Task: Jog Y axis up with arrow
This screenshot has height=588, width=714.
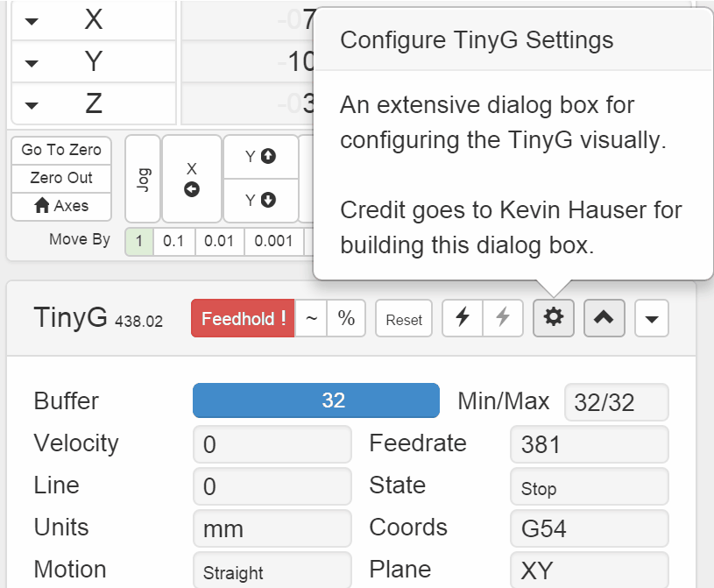Action: pos(260,157)
